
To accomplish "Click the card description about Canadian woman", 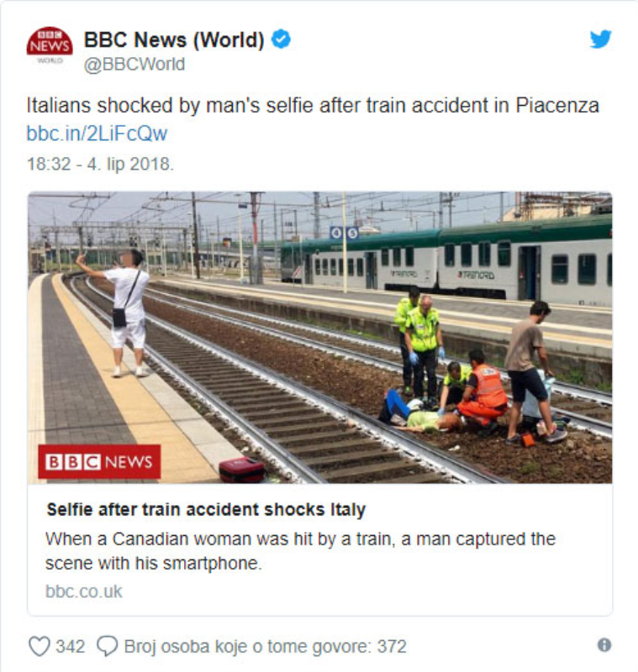I will [x=300, y=551].
